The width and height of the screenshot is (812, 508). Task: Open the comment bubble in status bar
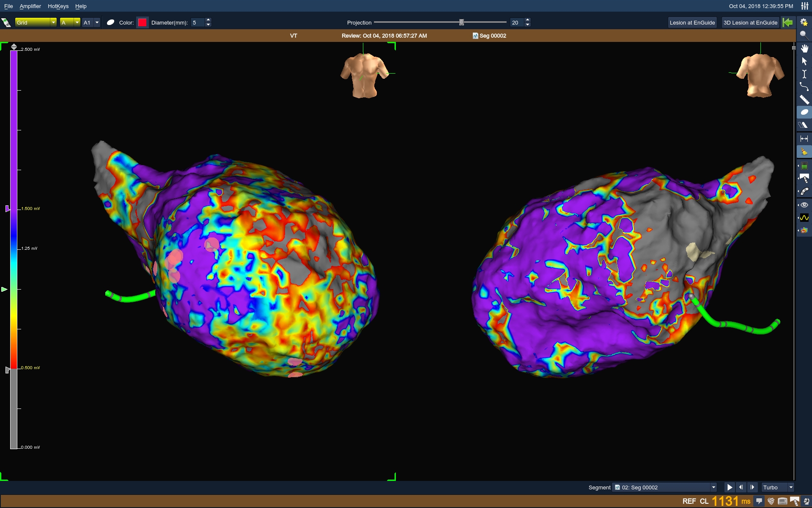click(x=759, y=501)
